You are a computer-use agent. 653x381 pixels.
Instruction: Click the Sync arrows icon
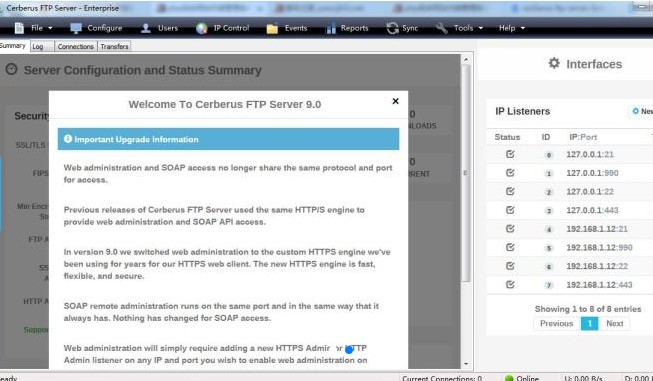[392, 28]
